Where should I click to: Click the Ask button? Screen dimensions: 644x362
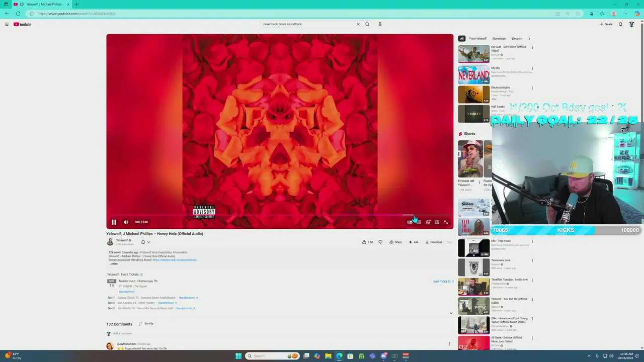(x=414, y=242)
